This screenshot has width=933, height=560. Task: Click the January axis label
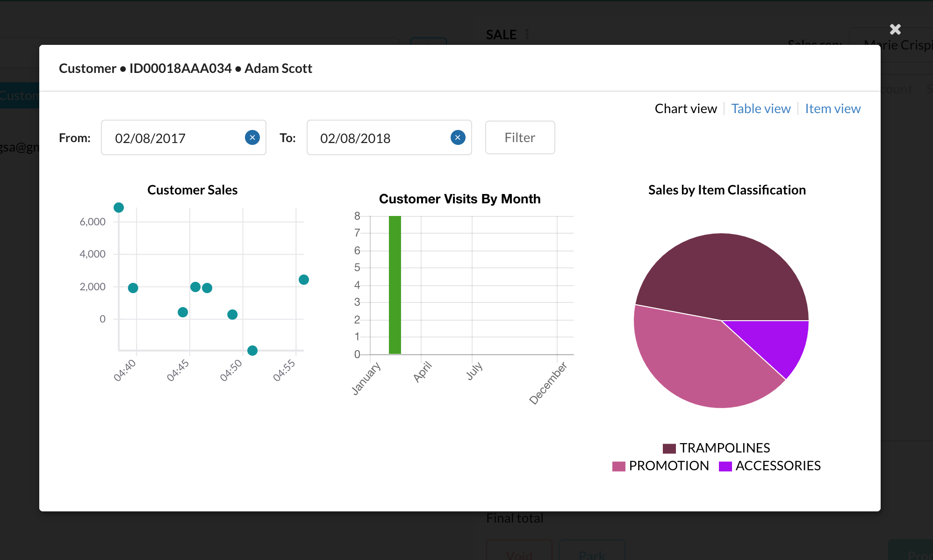point(366,378)
